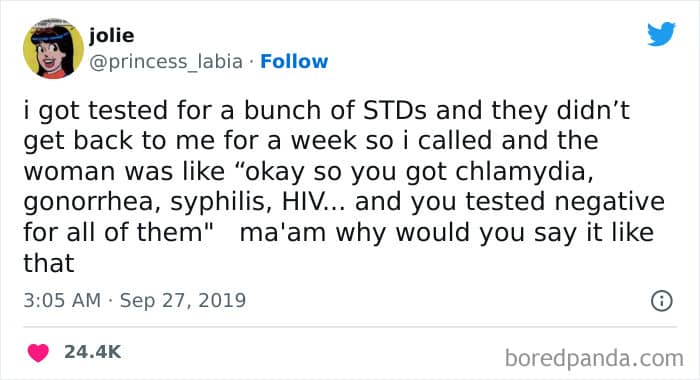
Task: Click "ma'am why would you say it like"
Action: [446, 233]
